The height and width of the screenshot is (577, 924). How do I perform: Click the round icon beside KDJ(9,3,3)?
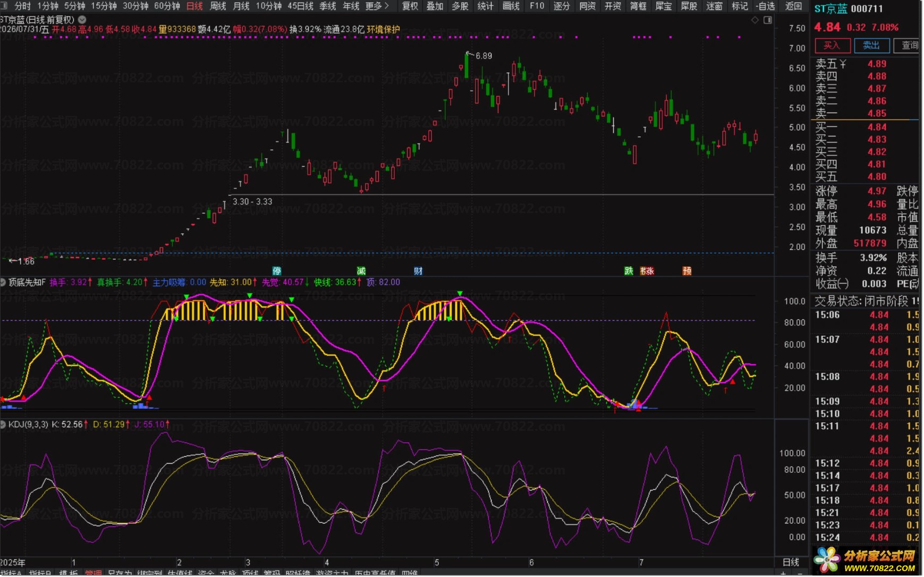coord(3,425)
